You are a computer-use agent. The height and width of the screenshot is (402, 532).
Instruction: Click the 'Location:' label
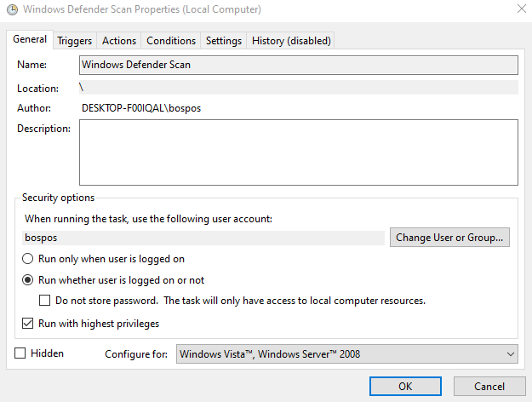tap(37, 89)
